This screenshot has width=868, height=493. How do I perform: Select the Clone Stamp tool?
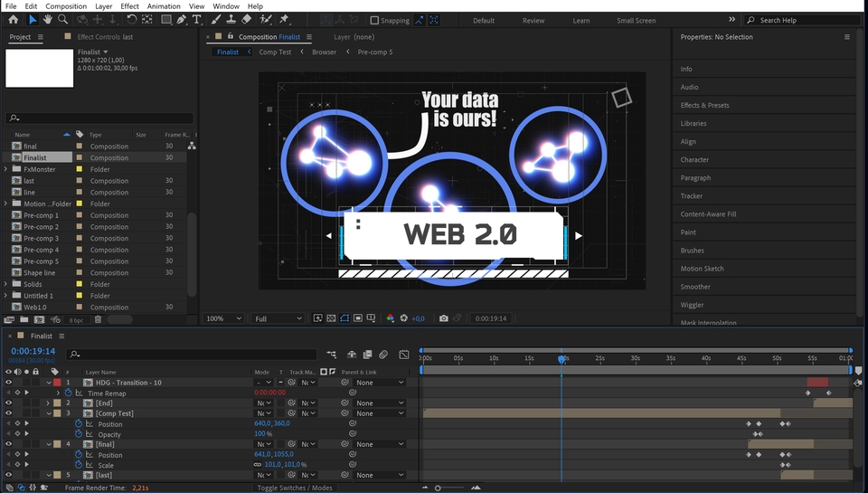pos(231,20)
